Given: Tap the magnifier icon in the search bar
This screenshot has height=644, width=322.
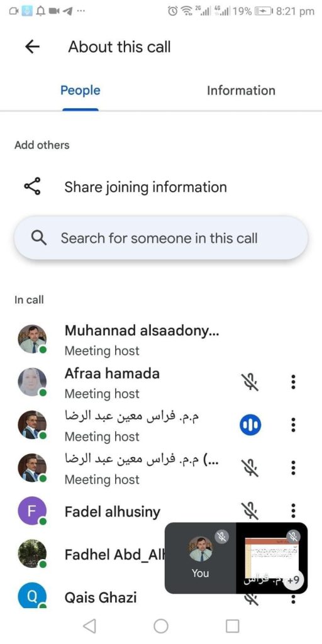Looking at the screenshot, I should pyautogui.click(x=38, y=238).
